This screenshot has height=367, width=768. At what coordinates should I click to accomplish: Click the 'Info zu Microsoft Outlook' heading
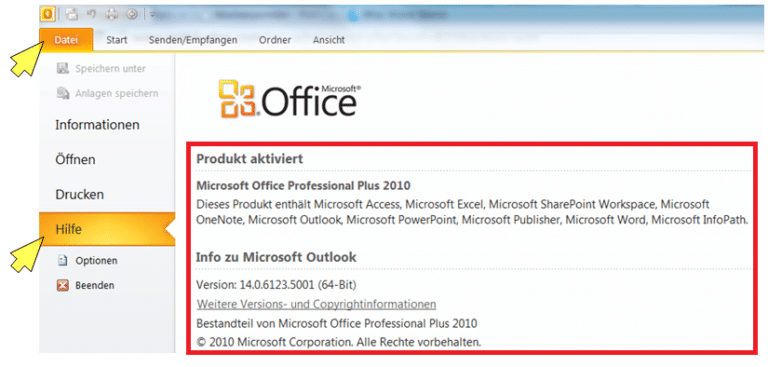(276, 257)
